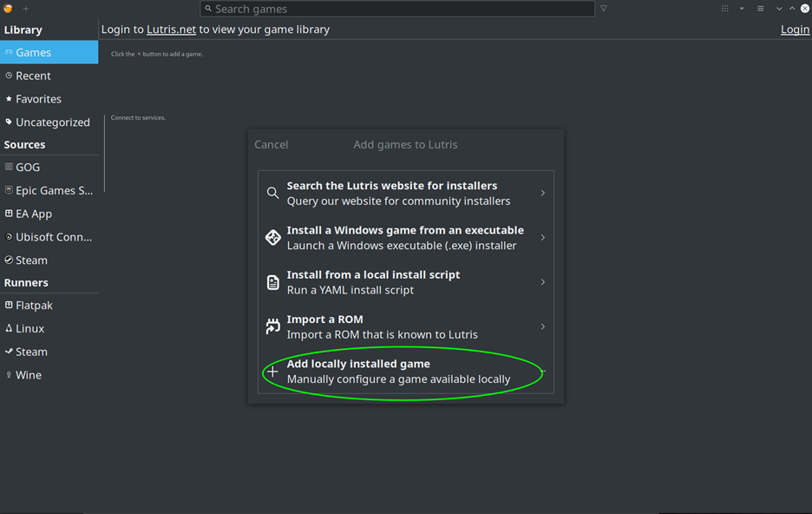This screenshot has height=514, width=812.
Task: Open the Lutris.net link
Action: (171, 30)
